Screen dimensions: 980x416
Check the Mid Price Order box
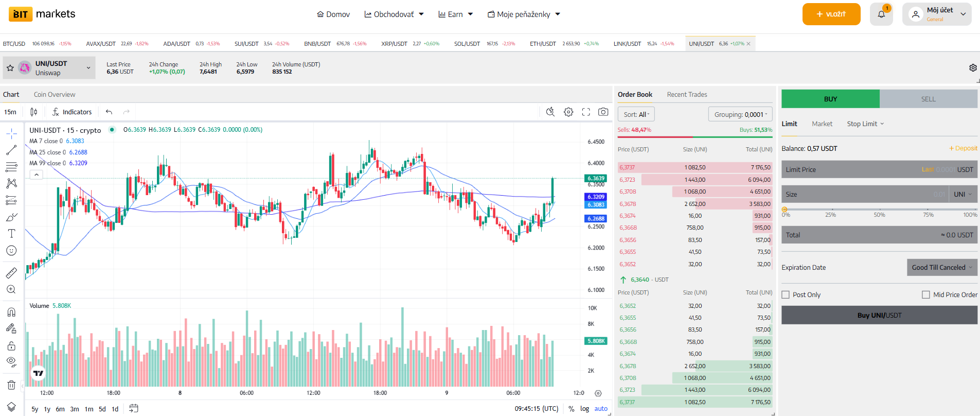(x=926, y=295)
